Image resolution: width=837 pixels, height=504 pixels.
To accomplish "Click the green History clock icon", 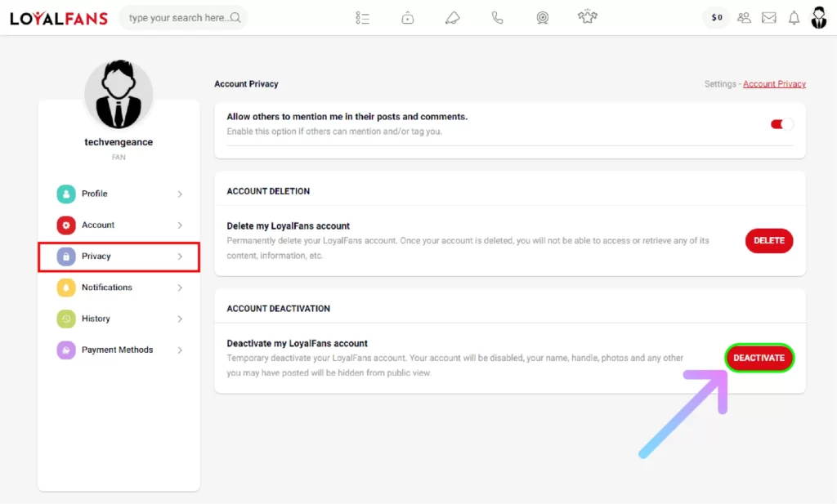I will point(66,319).
